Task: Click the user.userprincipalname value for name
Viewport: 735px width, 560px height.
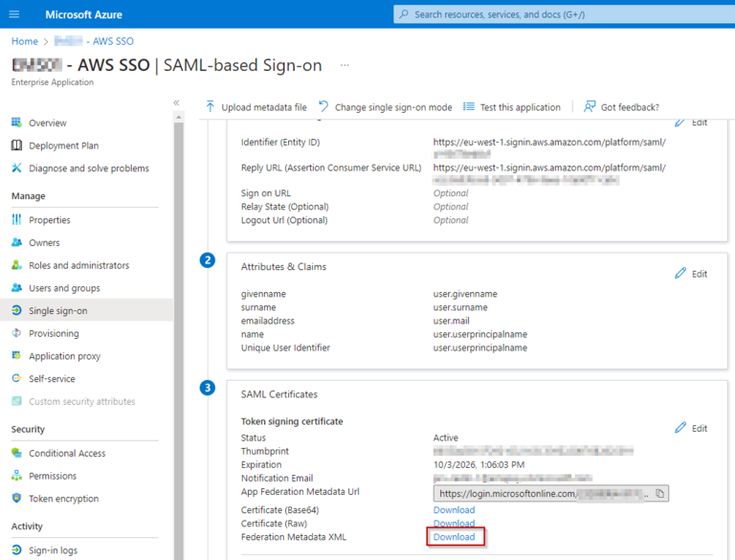Action: click(480, 334)
